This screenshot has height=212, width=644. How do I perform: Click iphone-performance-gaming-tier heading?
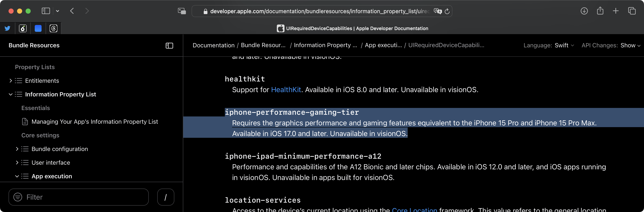tap(292, 112)
